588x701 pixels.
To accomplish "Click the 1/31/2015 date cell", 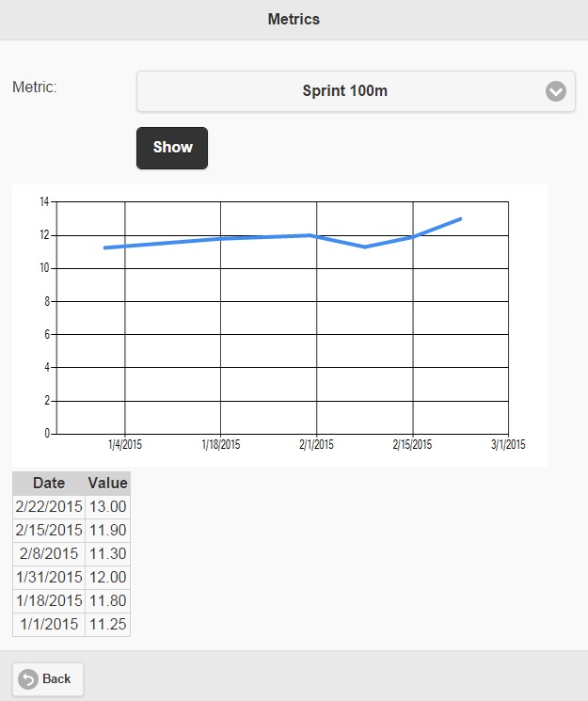I will pyautogui.click(x=49, y=577).
